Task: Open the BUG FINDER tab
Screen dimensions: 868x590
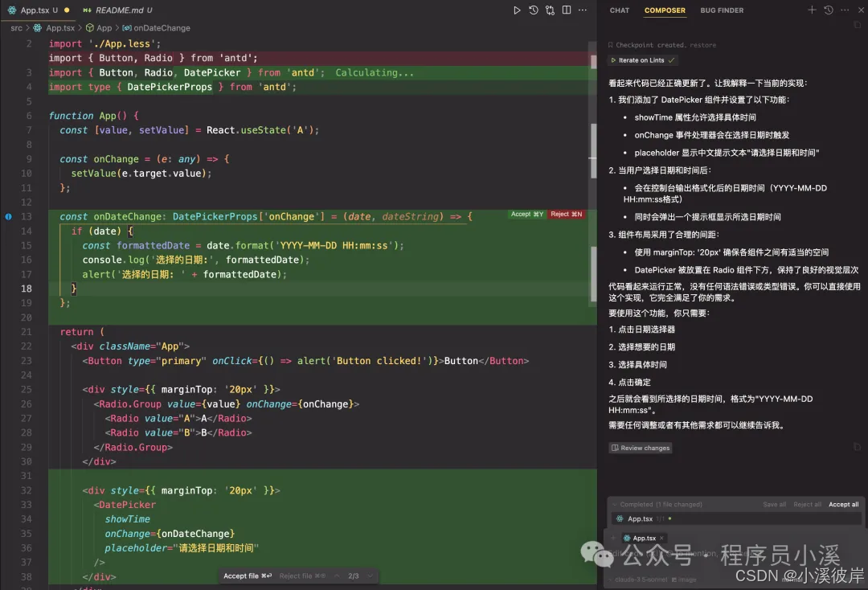Action: [x=722, y=10]
